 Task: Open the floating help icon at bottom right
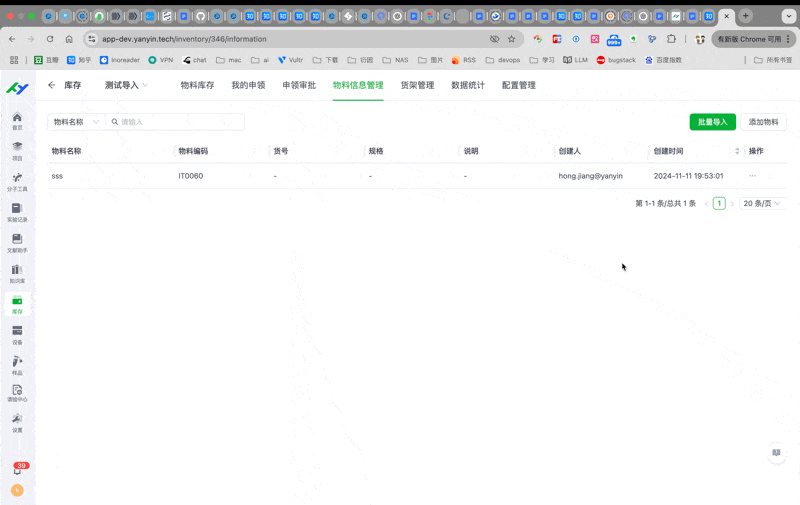click(777, 453)
